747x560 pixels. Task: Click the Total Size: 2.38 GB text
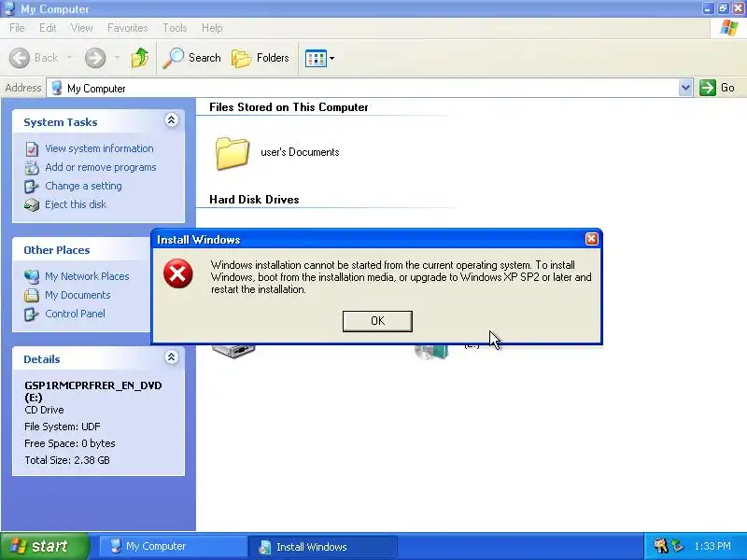tap(67, 460)
